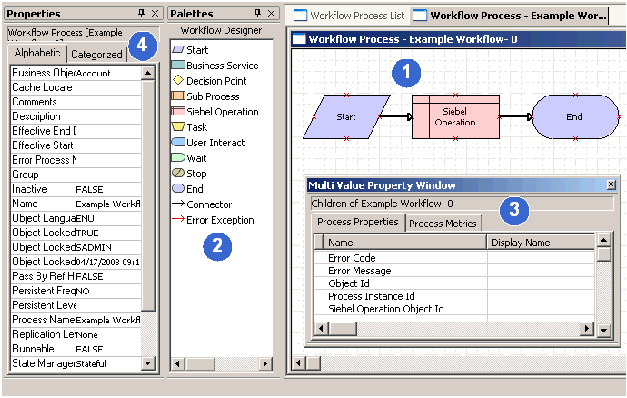
Task: Pick the Decision Point palette item
Action: click(x=210, y=81)
